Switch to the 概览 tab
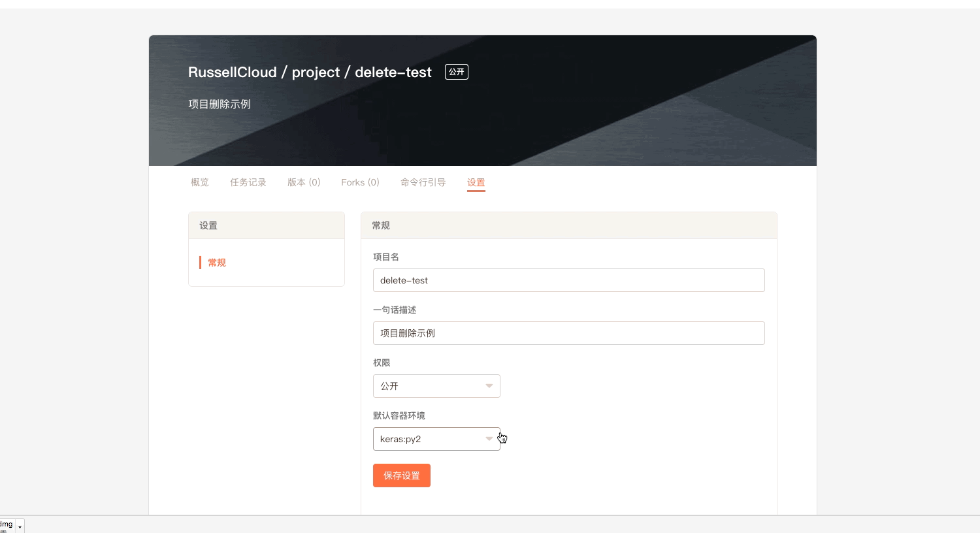 point(199,182)
